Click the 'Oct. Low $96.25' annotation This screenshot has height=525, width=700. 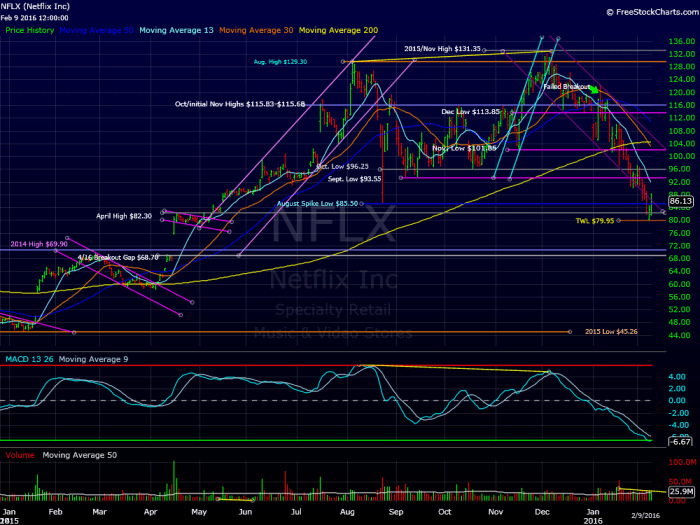click(342, 167)
